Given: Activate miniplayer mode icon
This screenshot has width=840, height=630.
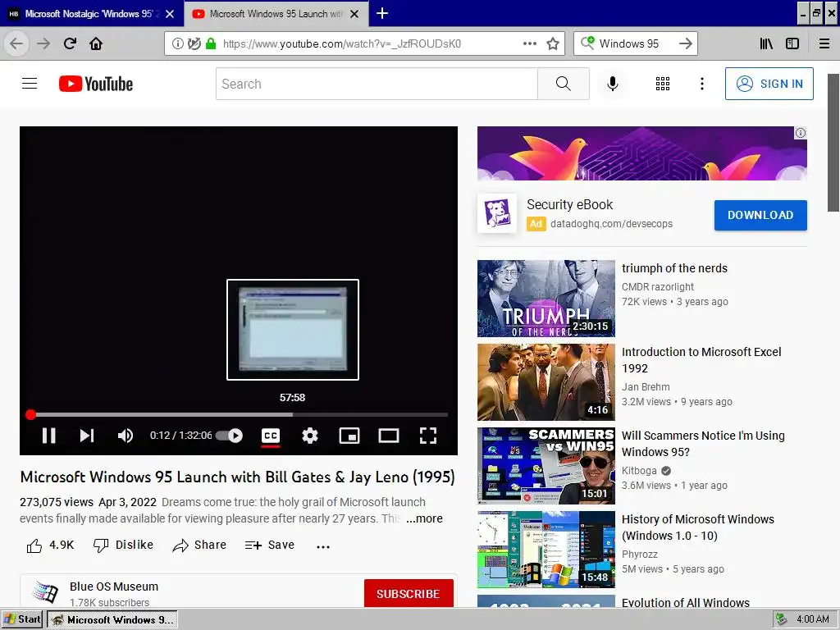Looking at the screenshot, I should coord(349,436).
